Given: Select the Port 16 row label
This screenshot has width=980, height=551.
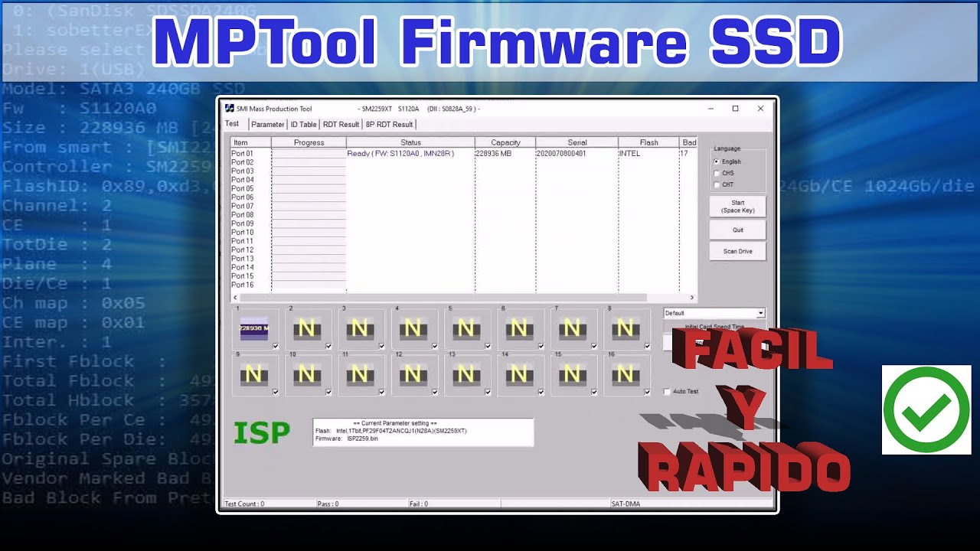Looking at the screenshot, I should coord(243,285).
